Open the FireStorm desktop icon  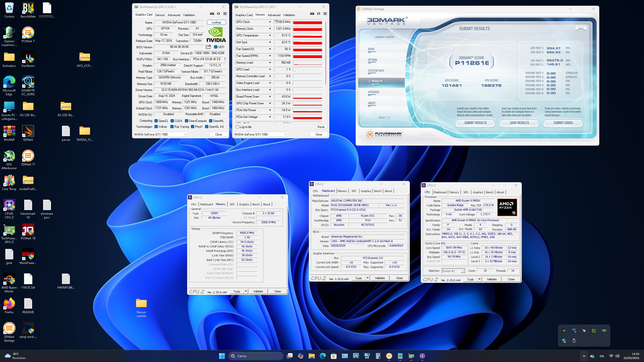pyautogui.click(x=28, y=60)
